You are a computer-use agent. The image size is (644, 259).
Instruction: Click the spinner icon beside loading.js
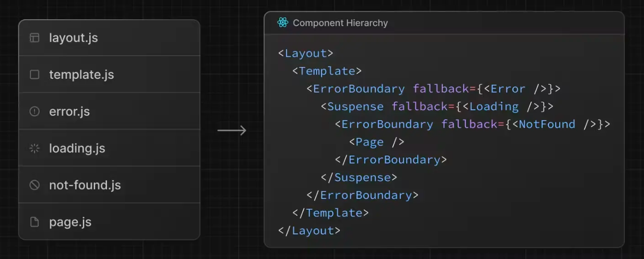pyautogui.click(x=35, y=148)
